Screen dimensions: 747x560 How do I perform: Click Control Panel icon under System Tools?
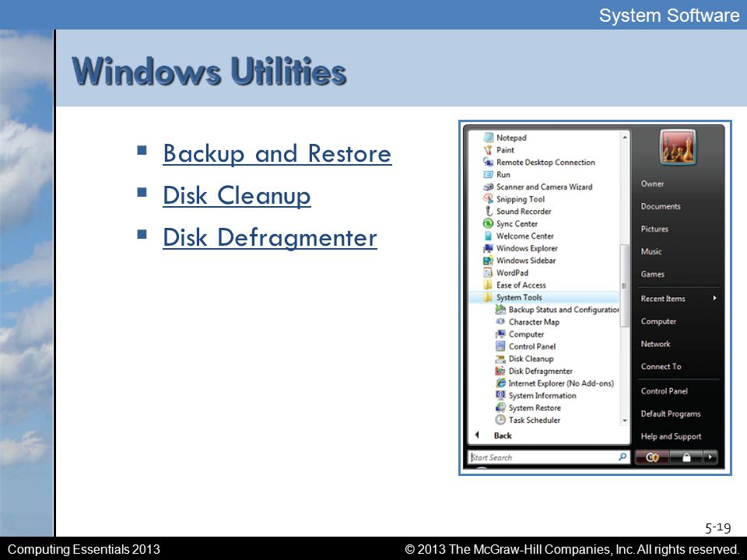[500, 346]
